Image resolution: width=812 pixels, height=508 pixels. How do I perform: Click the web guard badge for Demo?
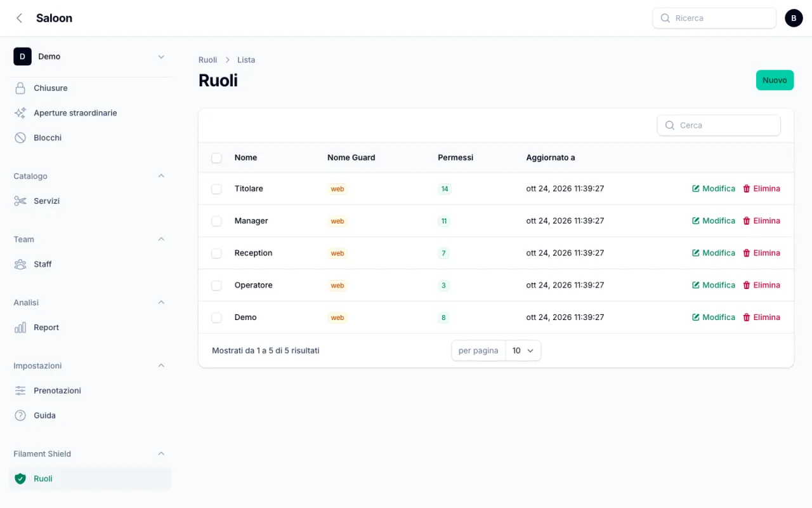click(x=337, y=317)
